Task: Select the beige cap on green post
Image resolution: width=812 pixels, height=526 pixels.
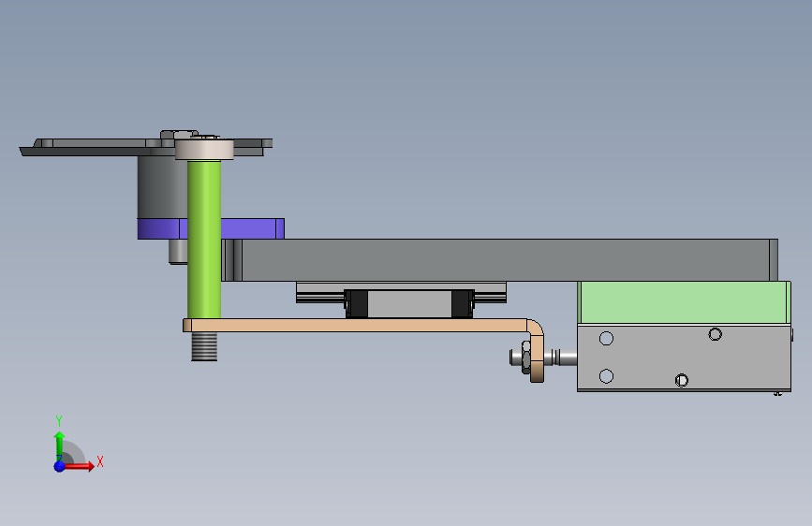Action: [x=204, y=149]
